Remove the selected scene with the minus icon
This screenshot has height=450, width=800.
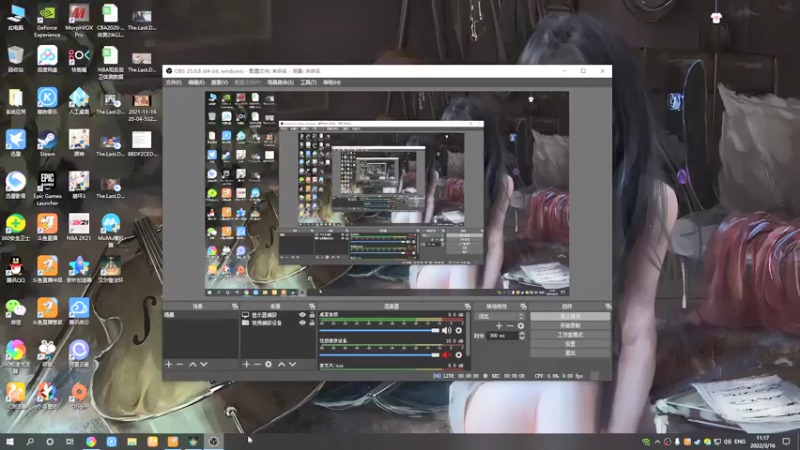pos(180,364)
